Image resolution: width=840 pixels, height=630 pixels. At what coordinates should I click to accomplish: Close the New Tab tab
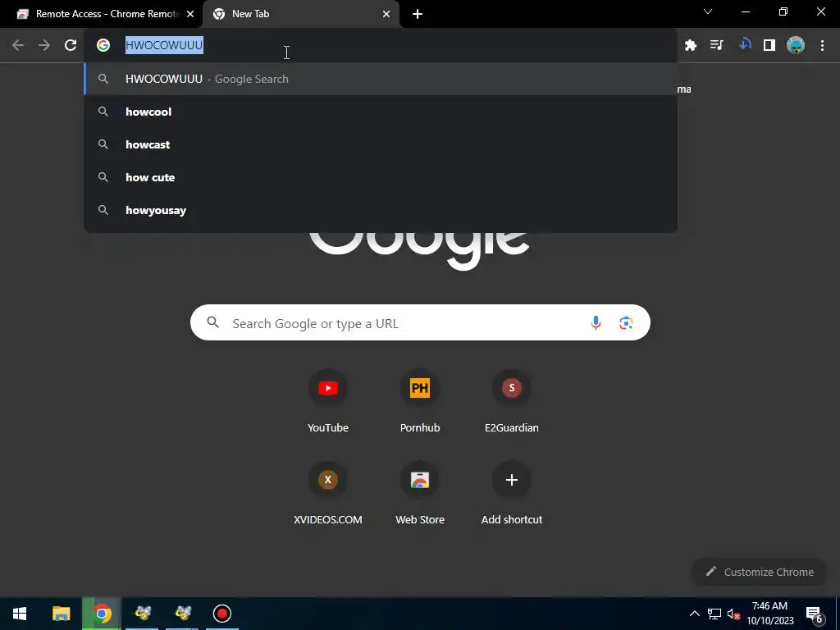(386, 14)
